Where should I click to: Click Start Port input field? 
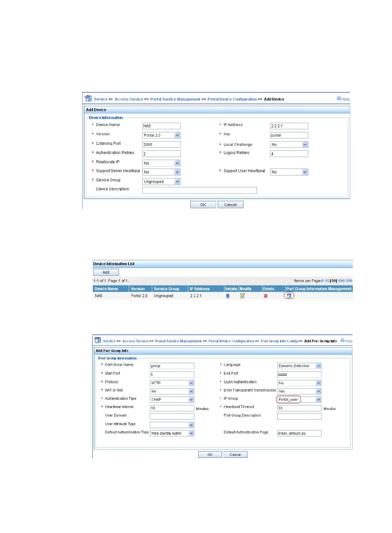[172, 374]
